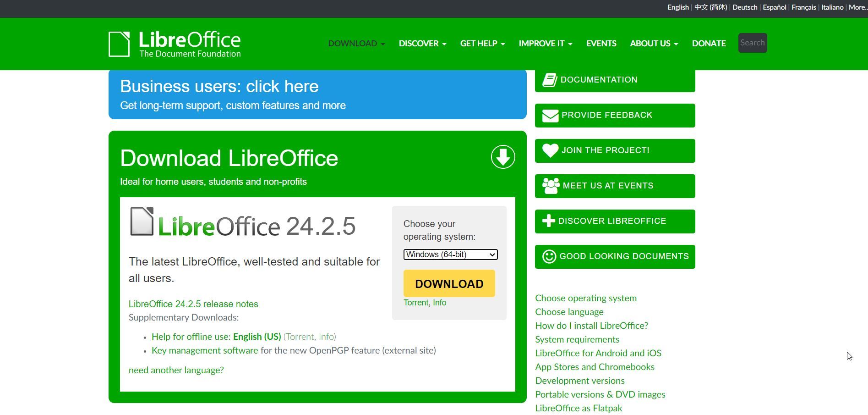Download offline help English (US)
This screenshot has height=415, width=868.
257,337
